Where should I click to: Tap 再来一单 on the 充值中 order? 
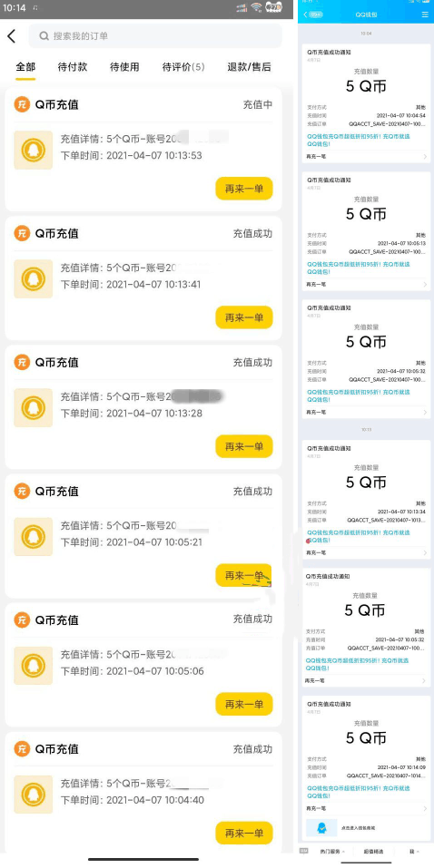coord(244,189)
